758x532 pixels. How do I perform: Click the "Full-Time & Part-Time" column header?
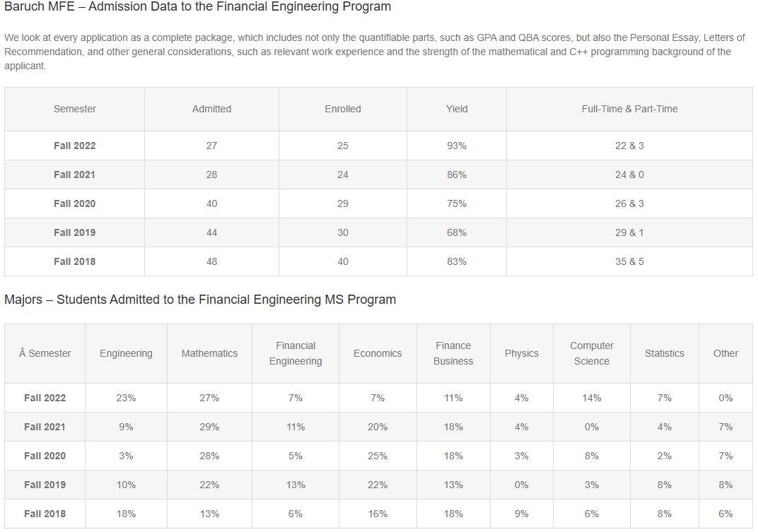point(629,109)
